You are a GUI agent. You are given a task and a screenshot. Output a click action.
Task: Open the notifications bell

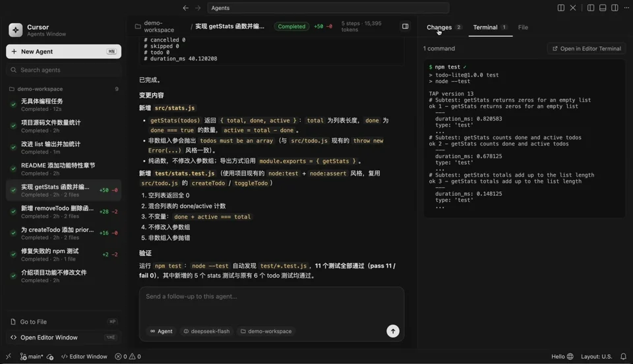point(623,356)
